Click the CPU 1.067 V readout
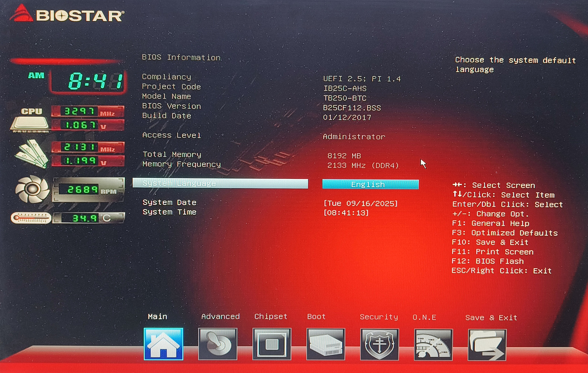 point(88,125)
